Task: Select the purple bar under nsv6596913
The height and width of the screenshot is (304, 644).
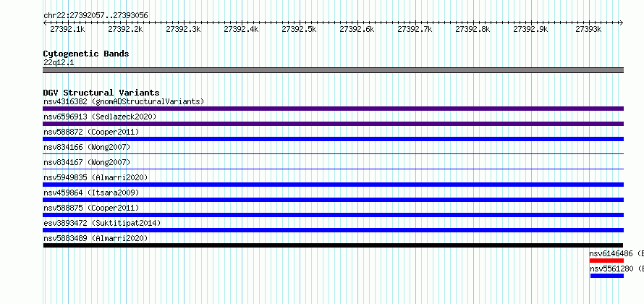Action: [x=333, y=124]
